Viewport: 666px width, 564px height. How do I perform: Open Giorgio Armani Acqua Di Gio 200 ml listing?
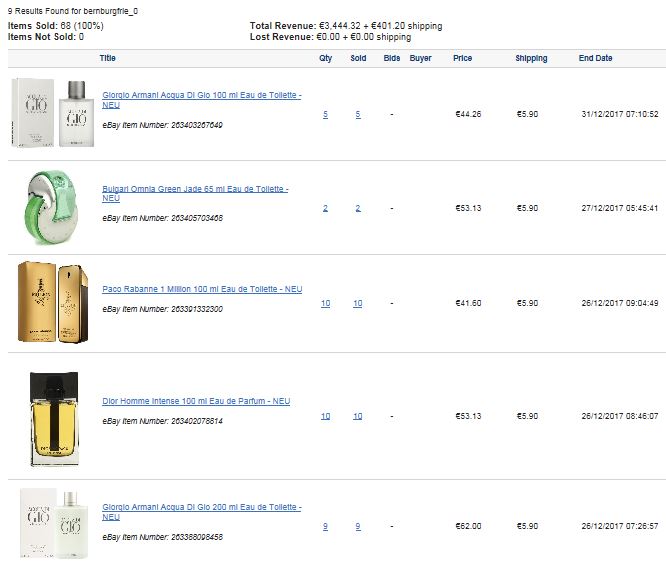click(202, 512)
